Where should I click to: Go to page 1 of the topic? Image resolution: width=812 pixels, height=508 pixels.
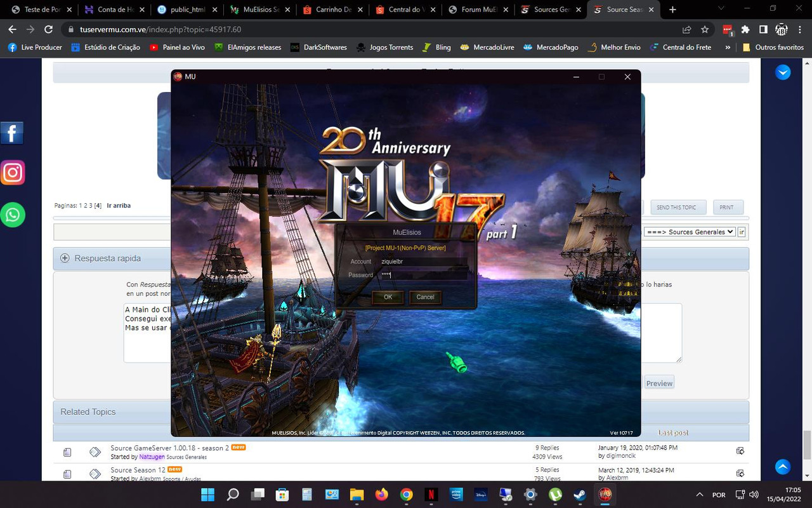pyautogui.click(x=81, y=206)
